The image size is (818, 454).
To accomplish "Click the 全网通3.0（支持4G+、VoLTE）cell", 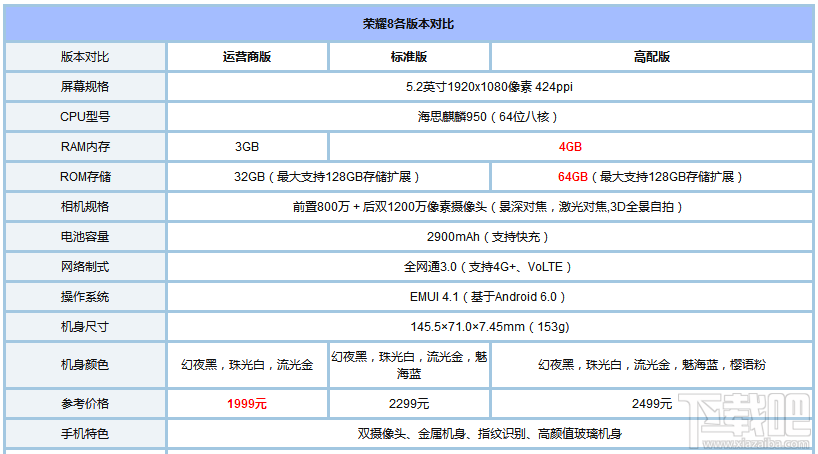I will (489, 267).
